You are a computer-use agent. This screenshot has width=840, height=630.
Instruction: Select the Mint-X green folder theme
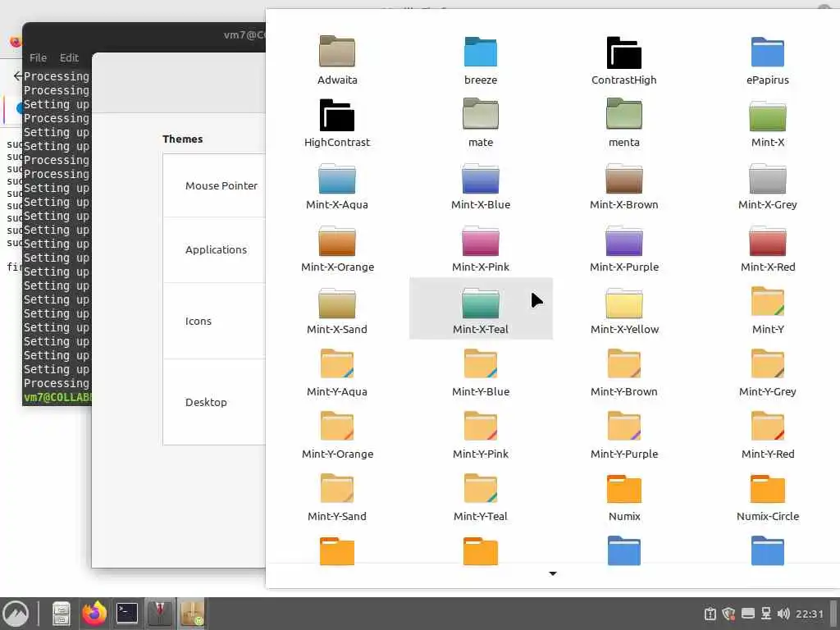(x=768, y=122)
